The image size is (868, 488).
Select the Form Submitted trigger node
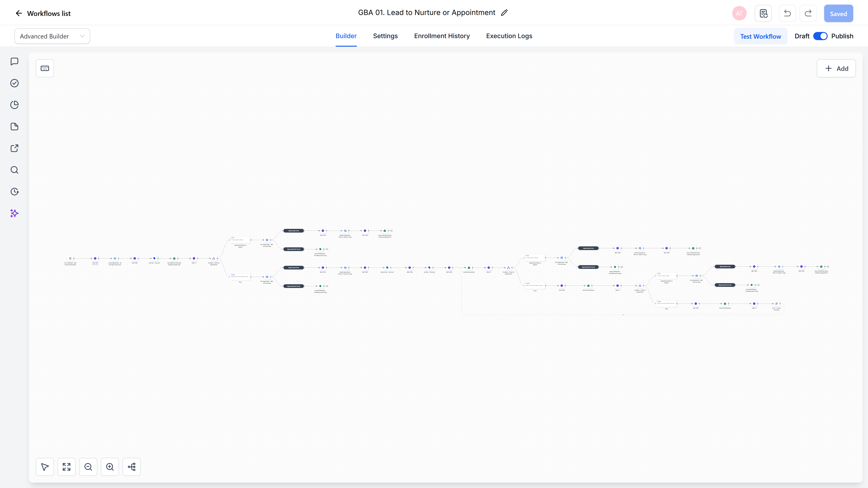(70, 259)
